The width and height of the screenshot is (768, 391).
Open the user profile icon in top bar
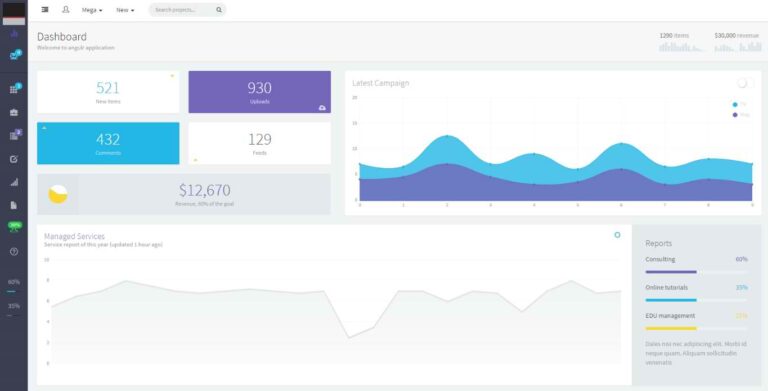pyautogui.click(x=66, y=9)
